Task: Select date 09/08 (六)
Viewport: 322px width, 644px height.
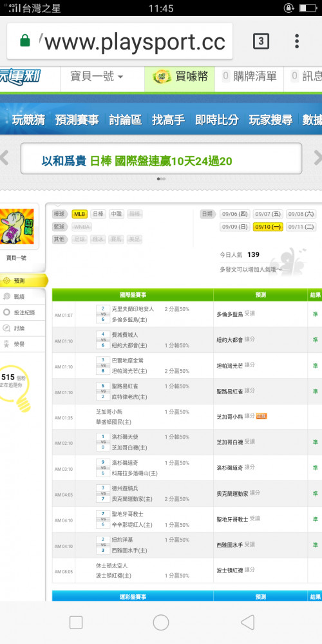Action: tap(301, 214)
